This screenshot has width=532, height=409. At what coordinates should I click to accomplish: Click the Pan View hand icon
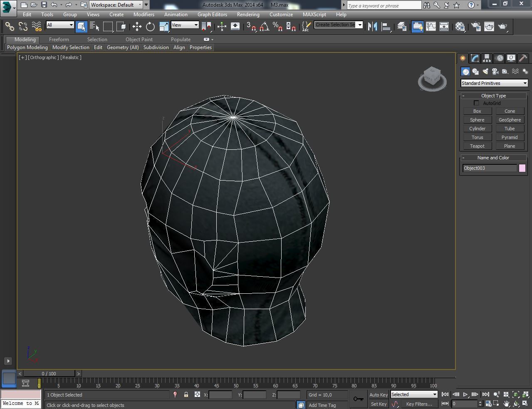coord(506,404)
